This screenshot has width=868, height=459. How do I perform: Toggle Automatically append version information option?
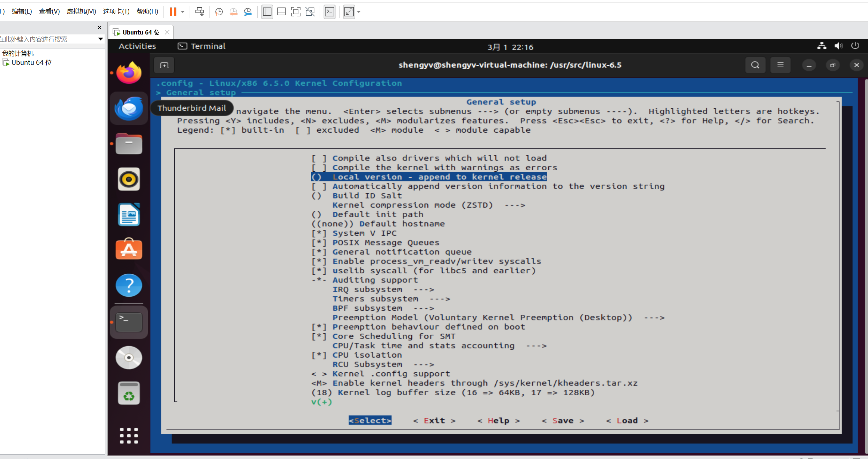(488, 186)
